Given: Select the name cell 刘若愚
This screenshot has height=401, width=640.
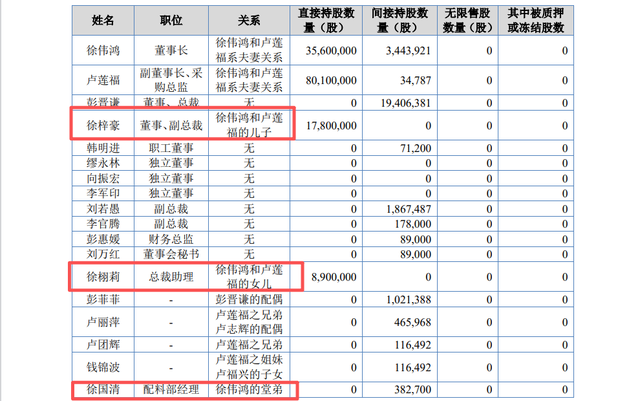Looking at the screenshot, I should [103, 209].
